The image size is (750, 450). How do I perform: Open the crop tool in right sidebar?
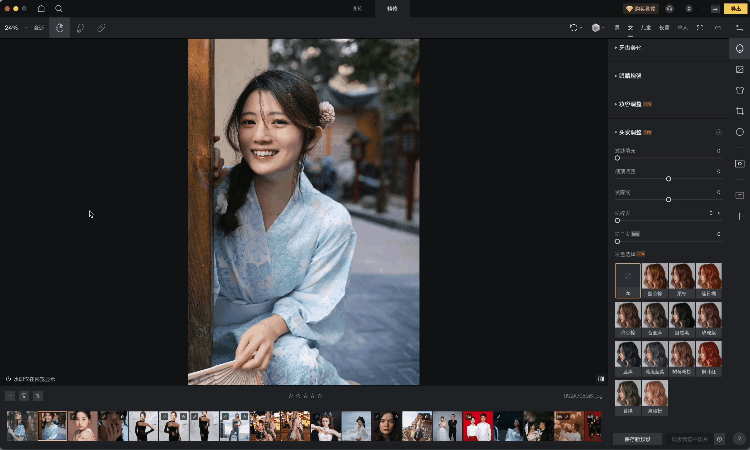[739, 111]
